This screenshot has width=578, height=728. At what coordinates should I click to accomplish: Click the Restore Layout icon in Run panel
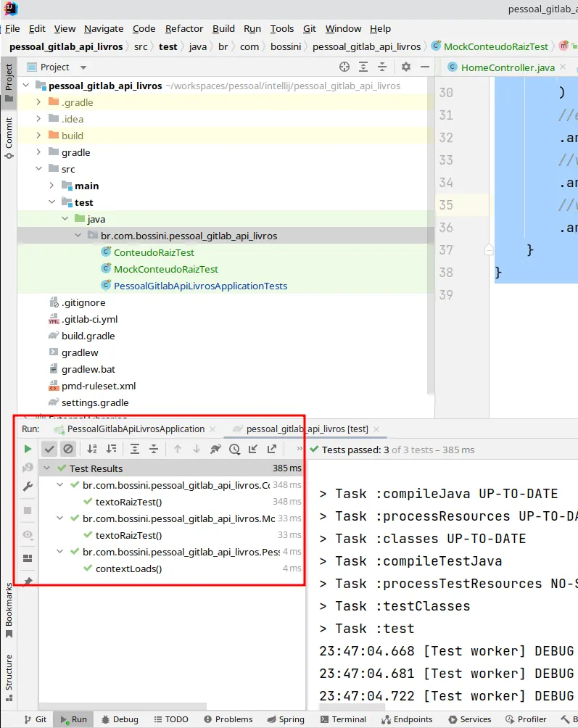[28, 558]
